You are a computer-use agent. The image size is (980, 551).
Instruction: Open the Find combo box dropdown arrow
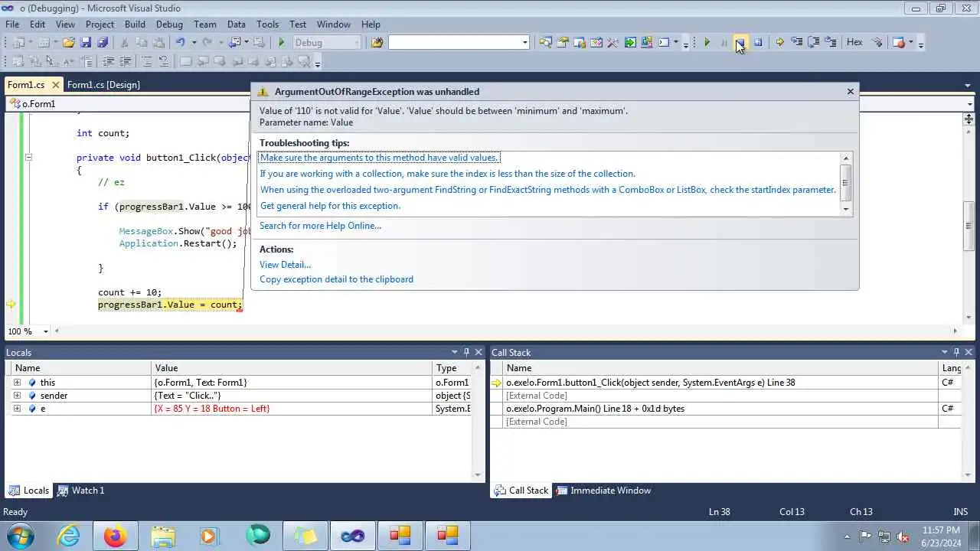524,42
